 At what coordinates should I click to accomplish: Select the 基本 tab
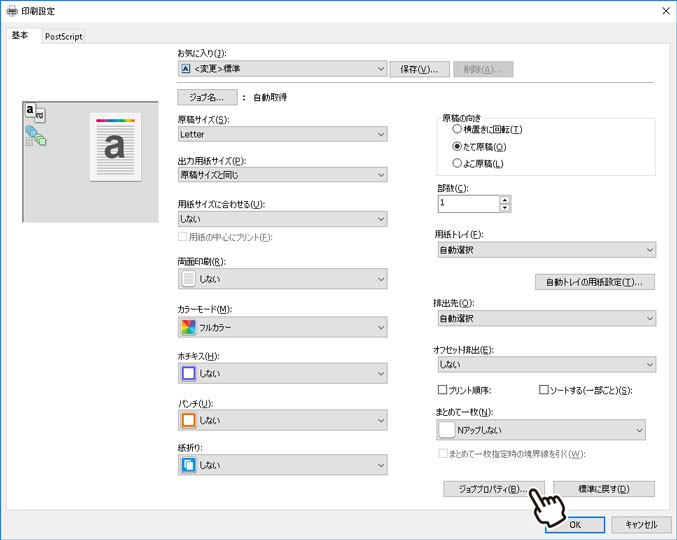pyautogui.click(x=20, y=35)
